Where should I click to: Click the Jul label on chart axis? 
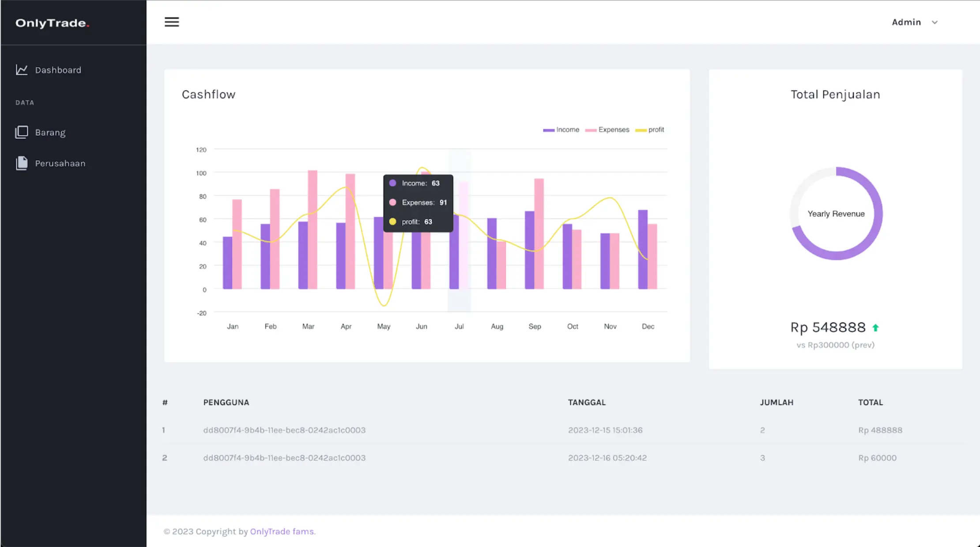[459, 326]
